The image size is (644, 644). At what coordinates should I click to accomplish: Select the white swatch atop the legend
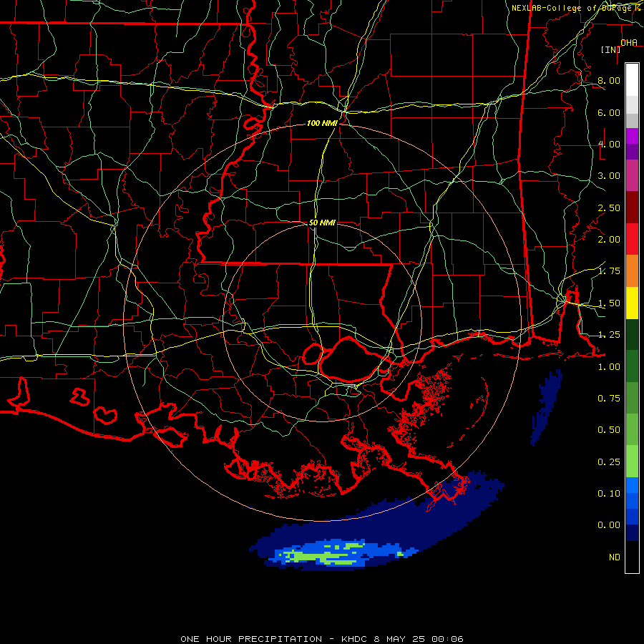pos(632,80)
